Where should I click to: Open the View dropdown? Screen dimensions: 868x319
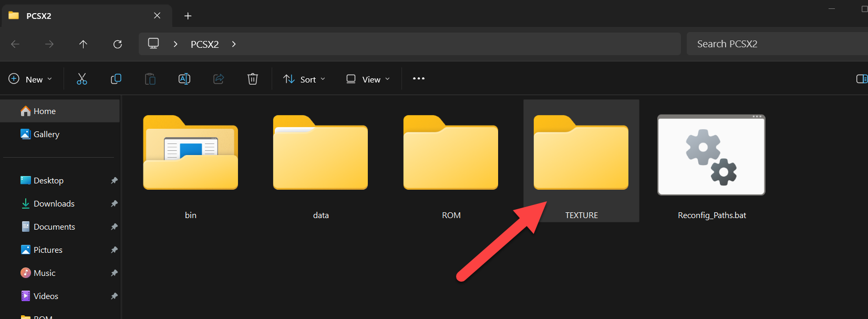[368, 79]
